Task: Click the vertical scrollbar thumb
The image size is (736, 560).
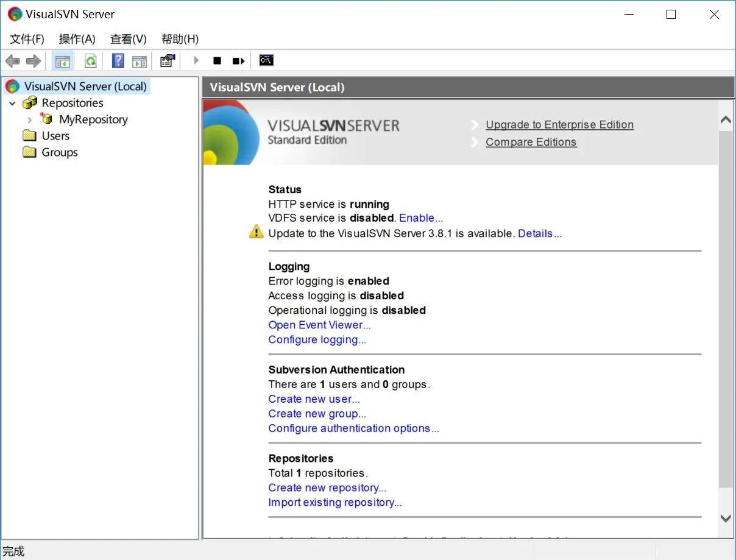Action: [726, 309]
